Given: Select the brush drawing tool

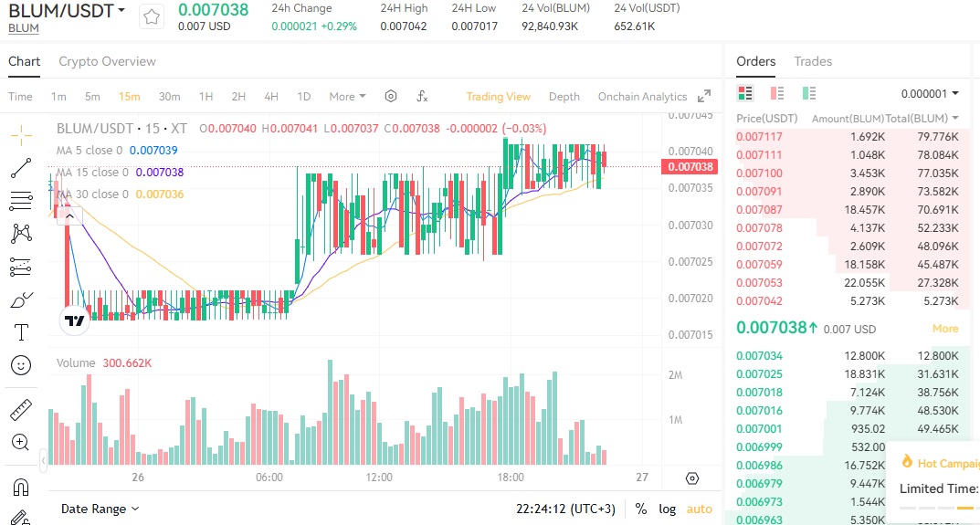Looking at the screenshot, I should tap(21, 300).
